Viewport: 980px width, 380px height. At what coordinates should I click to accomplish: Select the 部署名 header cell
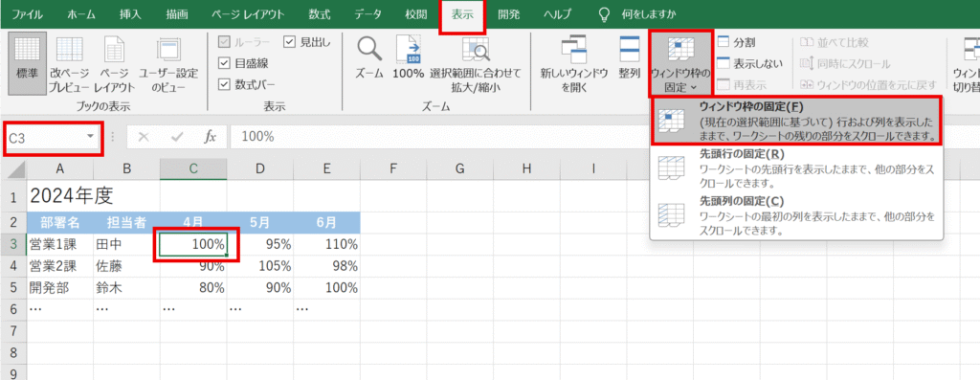[x=60, y=222]
